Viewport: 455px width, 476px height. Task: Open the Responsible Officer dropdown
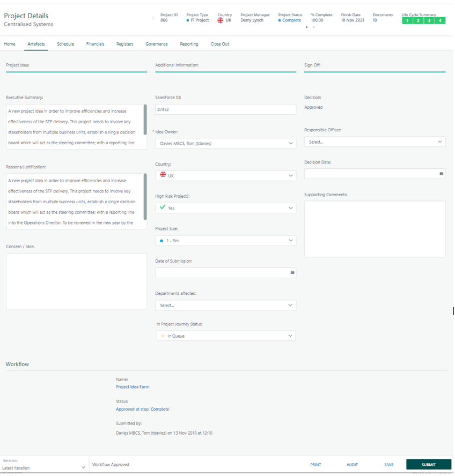[375, 142]
